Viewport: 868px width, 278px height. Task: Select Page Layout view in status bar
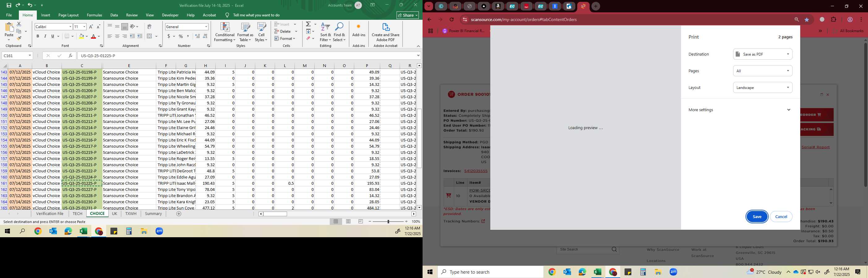[x=348, y=221]
